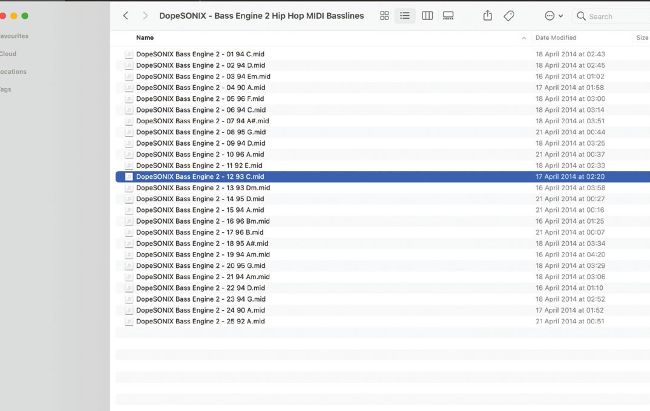This screenshot has width=650, height=411.
Task: Switch to icon grid view
Action: point(385,16)
